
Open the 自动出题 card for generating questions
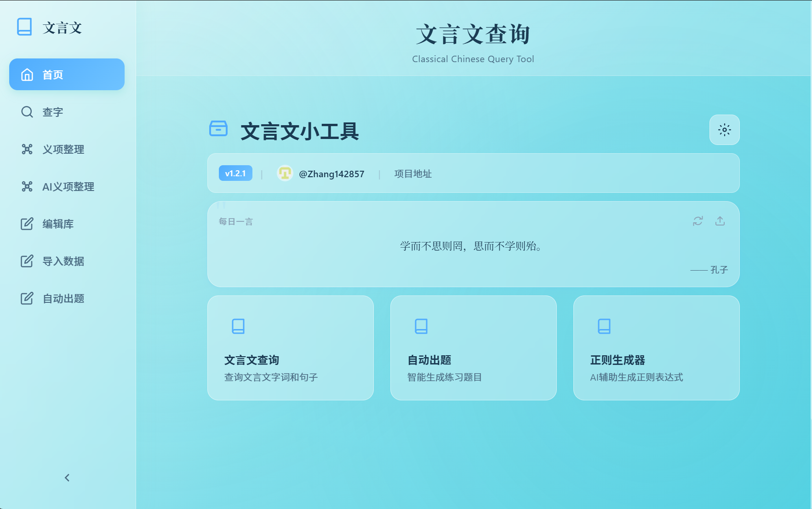pos(473,348)
